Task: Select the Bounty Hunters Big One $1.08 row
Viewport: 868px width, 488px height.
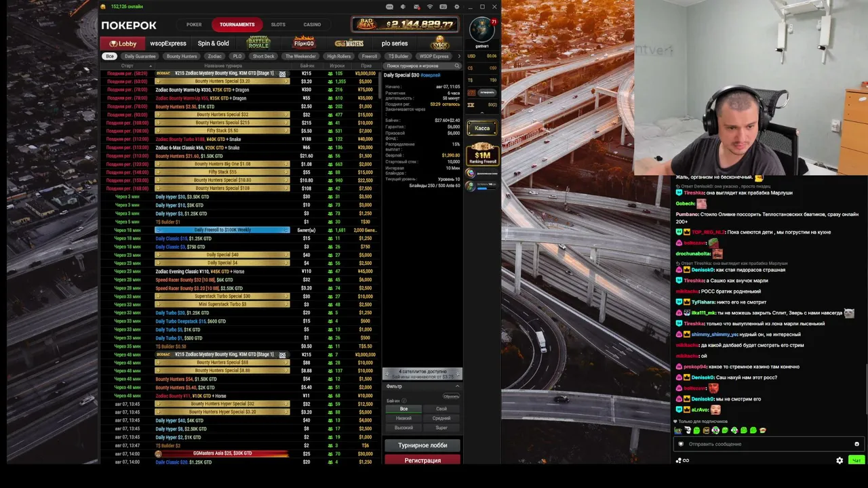Action: point(239,164)
